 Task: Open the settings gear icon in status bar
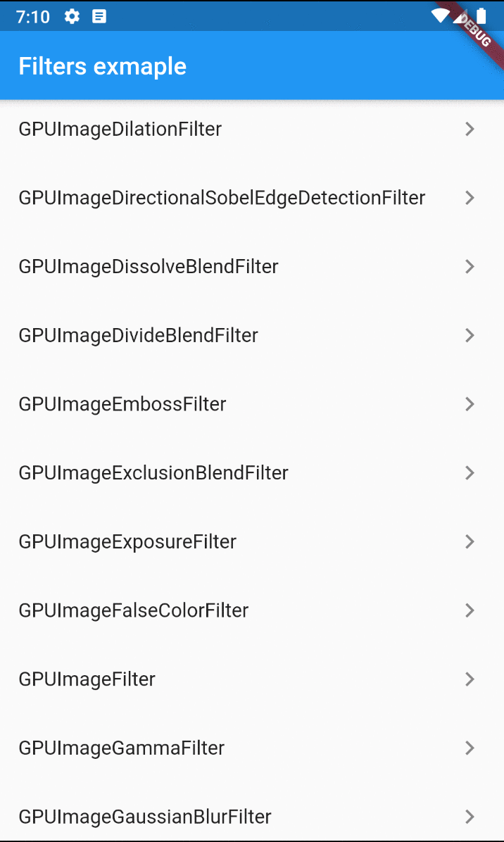click(71, 17)
